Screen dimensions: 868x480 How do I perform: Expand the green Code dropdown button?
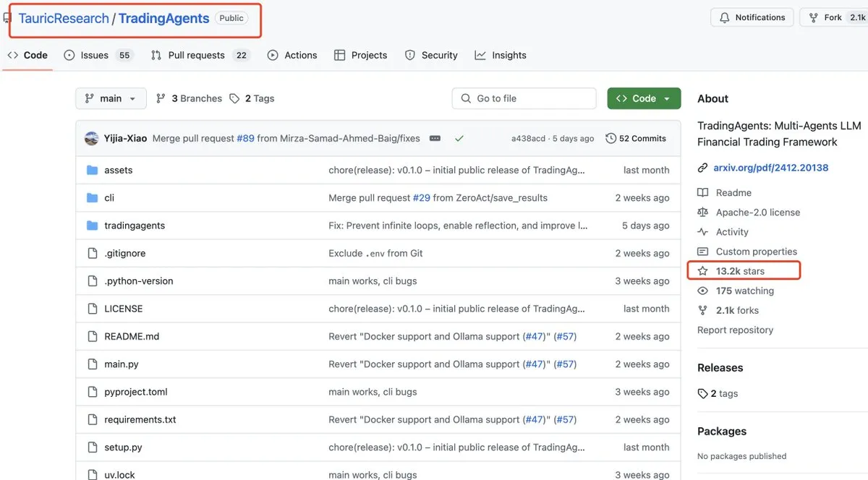(x=644, y=98)
